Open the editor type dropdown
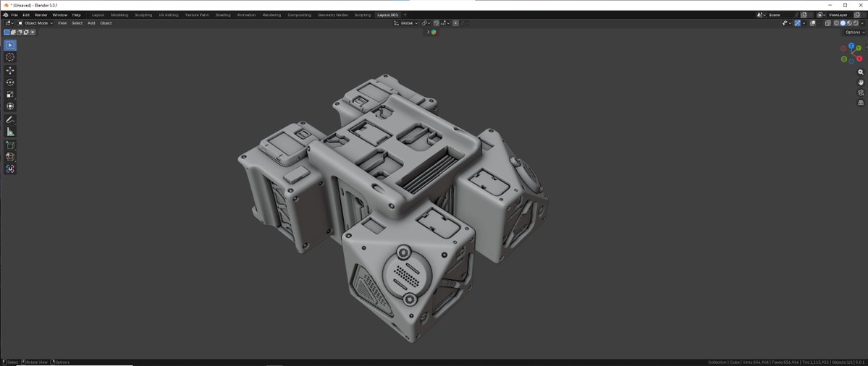This screenshot has height=366, width=868. tap(9, 22)
